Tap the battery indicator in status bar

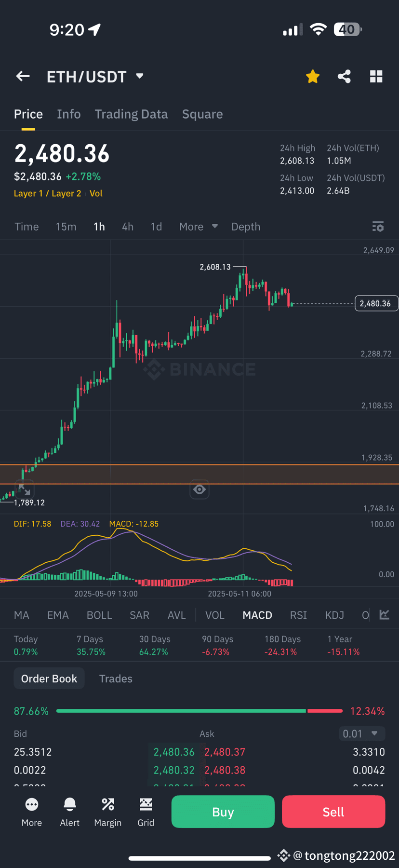click(348, 29)
